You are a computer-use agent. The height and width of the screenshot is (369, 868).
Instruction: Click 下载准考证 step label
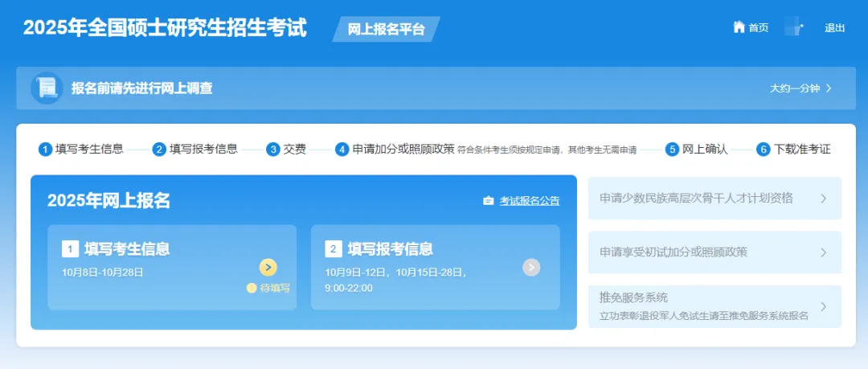tap(802, 149)
